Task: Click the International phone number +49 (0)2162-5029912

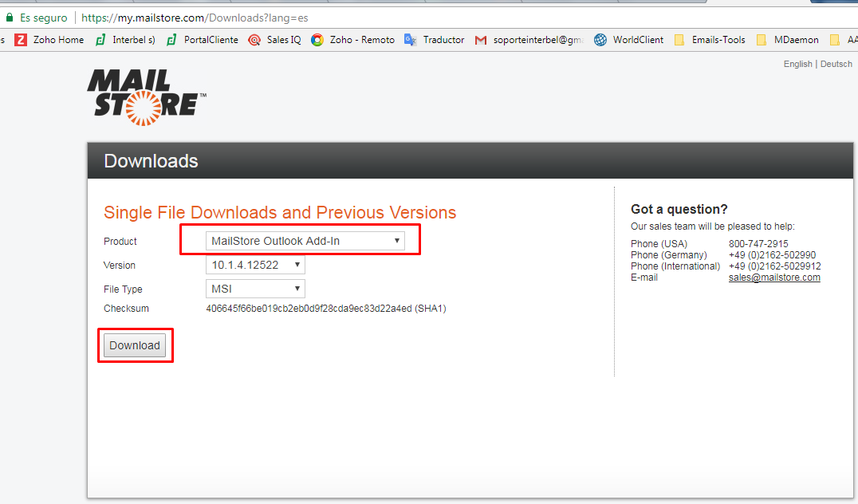Action: coord(775,266)
